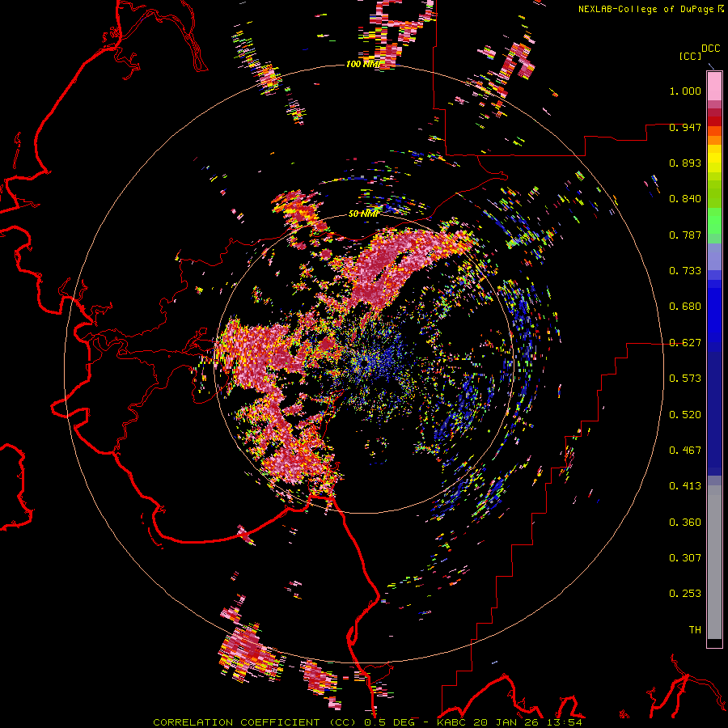
Task: Click the 0.253 scale value
Action: click(x=685, y=594)
